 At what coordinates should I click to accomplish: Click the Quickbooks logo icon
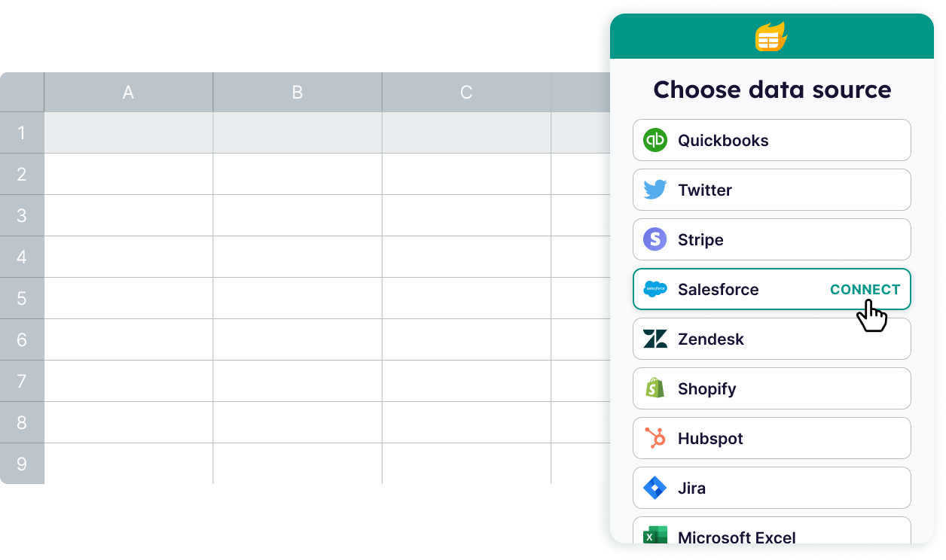[655, 140]
